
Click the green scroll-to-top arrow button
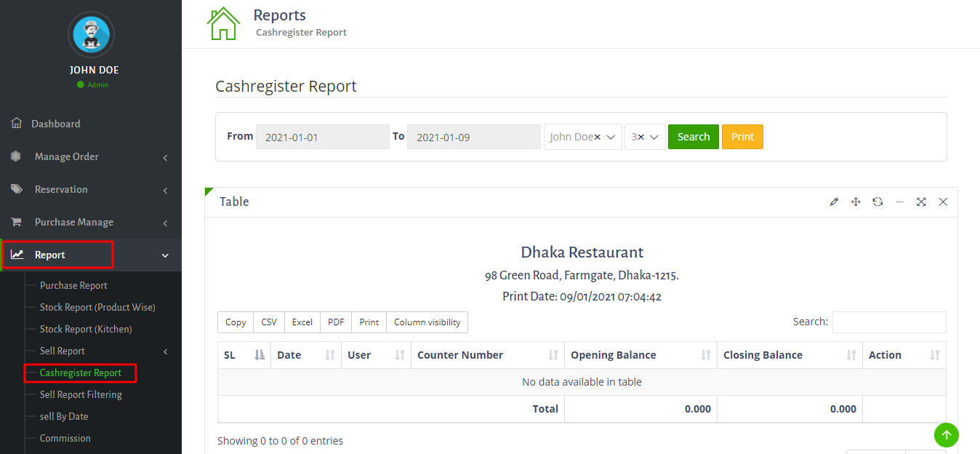tap(946, 435)
